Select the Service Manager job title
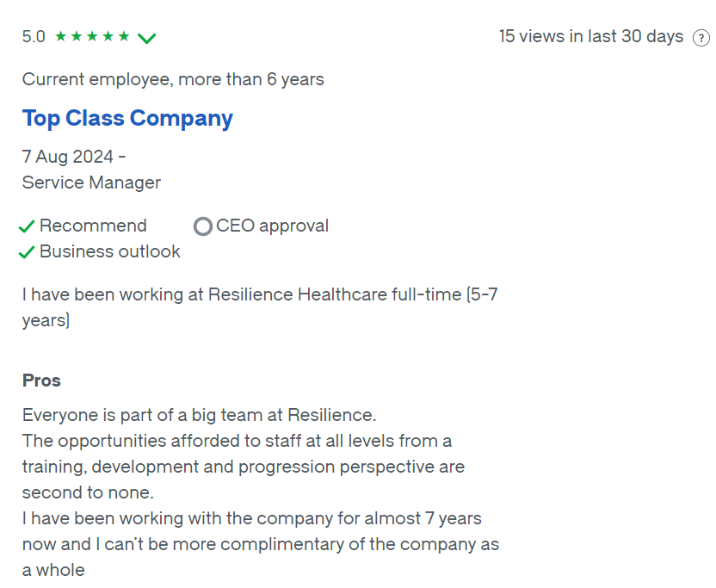 pyautogui.click(x=91, y=183)
